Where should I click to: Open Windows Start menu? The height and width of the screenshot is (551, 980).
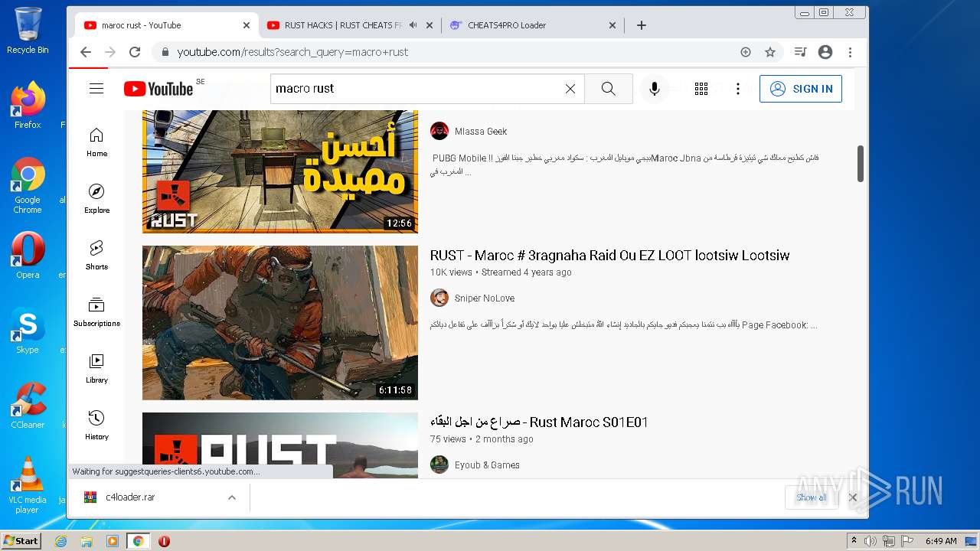21,541
